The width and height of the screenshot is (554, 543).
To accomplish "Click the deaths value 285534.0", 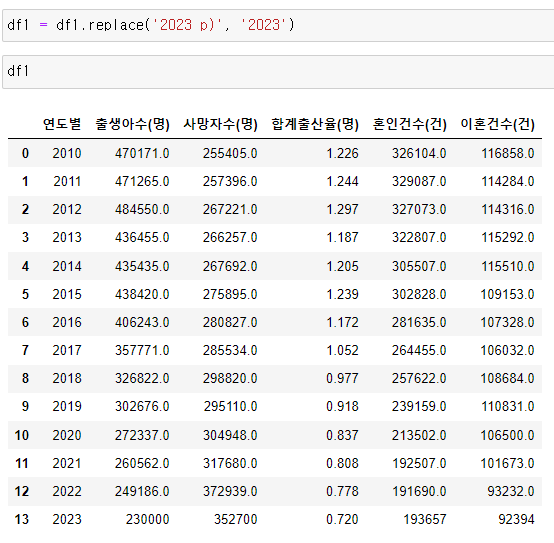I will click(x=230, y=350).
